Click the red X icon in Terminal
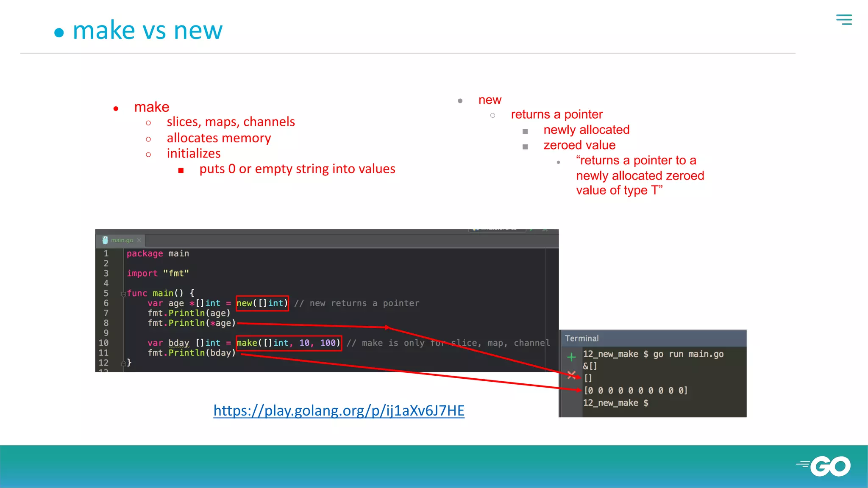This screenshot has width=868, height=488. click(x=571, y=375)
